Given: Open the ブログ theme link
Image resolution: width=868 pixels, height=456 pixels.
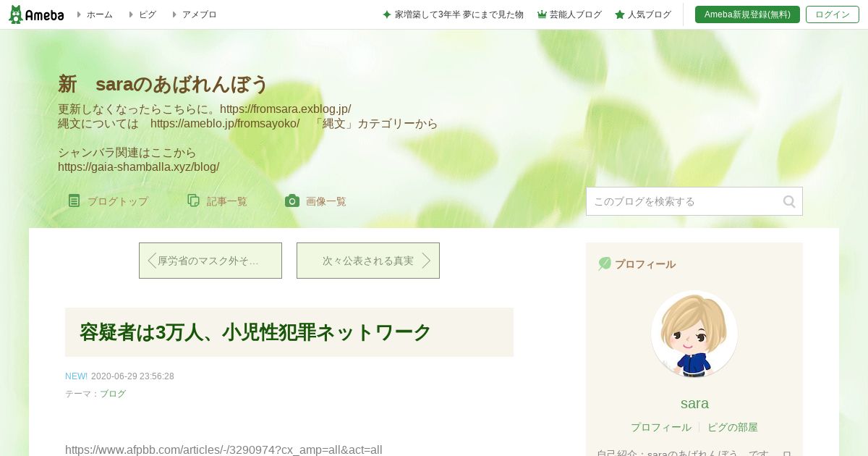Looking at the screenshot, I should (113, 394).
